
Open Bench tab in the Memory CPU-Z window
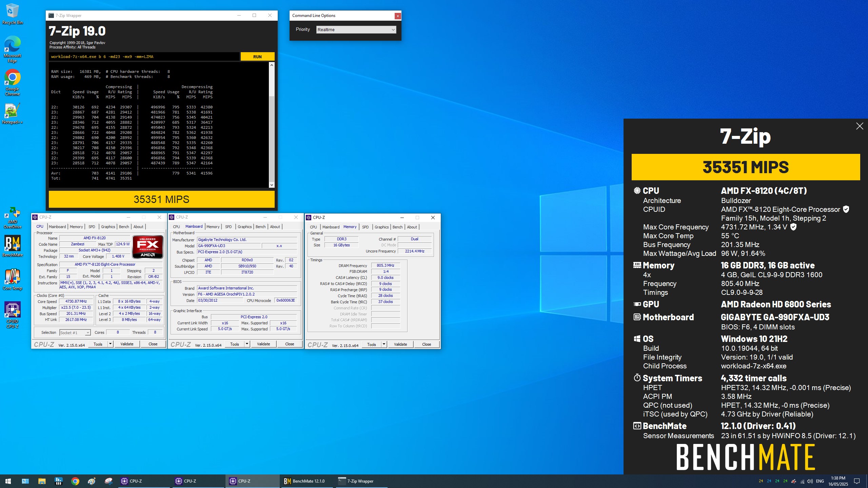[x=398, y=227]
